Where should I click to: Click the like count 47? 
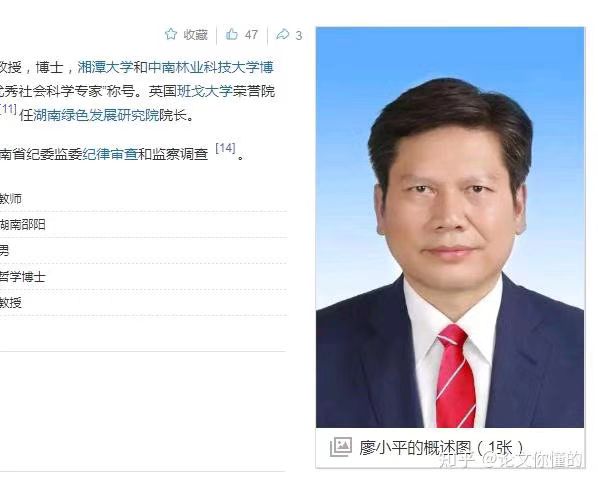(x=251, y=35)
